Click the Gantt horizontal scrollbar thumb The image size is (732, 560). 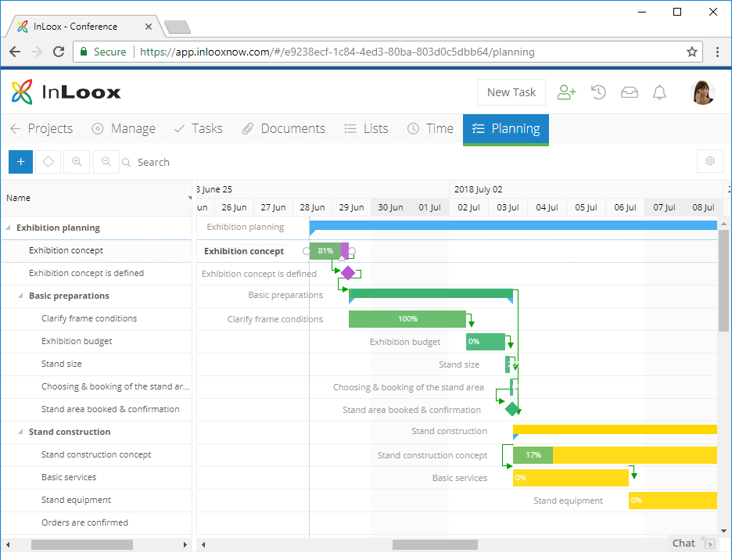click(x=435, y=544)
